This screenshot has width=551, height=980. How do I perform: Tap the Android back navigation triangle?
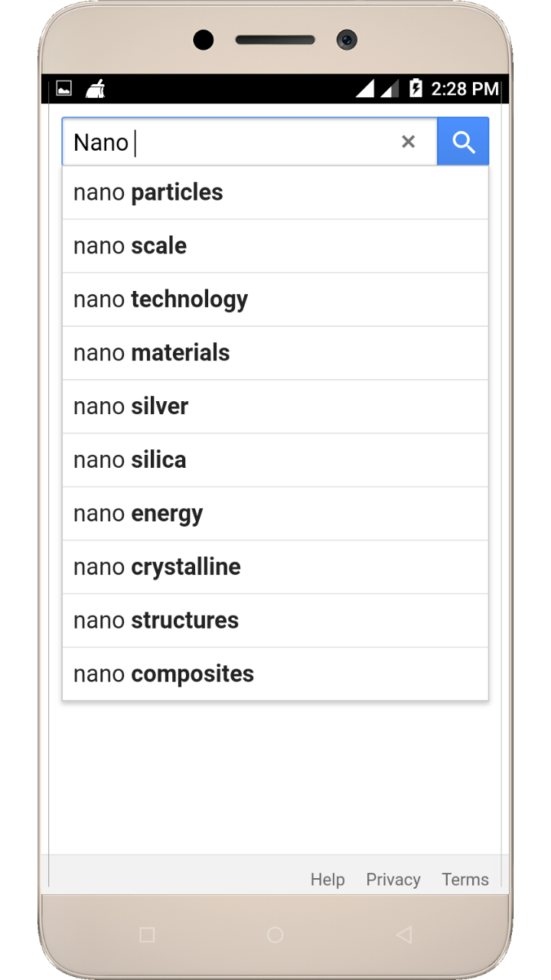[x=403, y=934]
